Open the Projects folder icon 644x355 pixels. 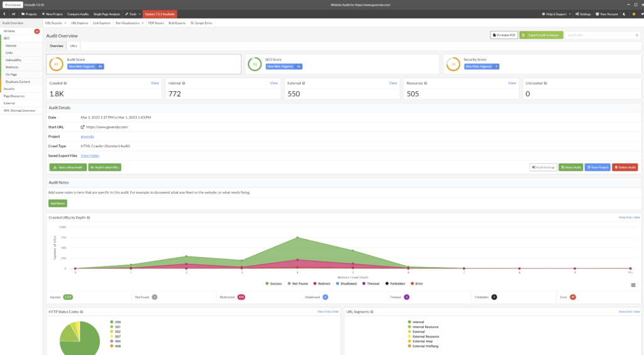(x=23, y=14)
